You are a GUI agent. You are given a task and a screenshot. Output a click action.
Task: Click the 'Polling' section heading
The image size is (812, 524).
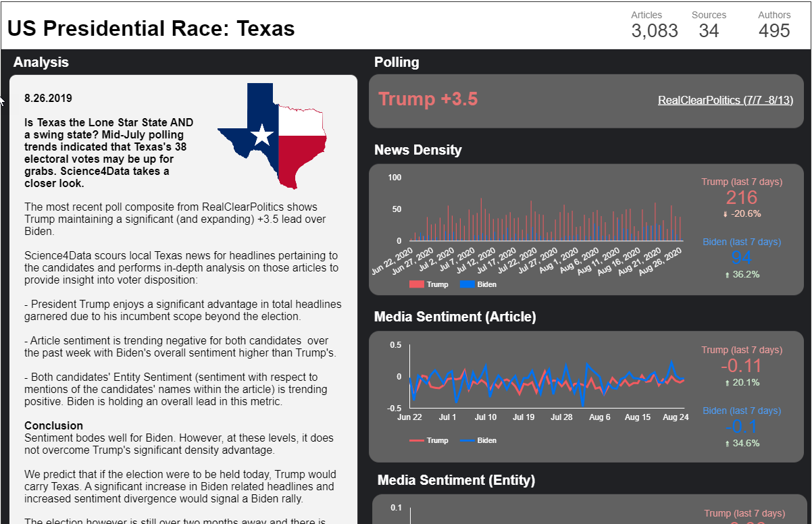397,62
